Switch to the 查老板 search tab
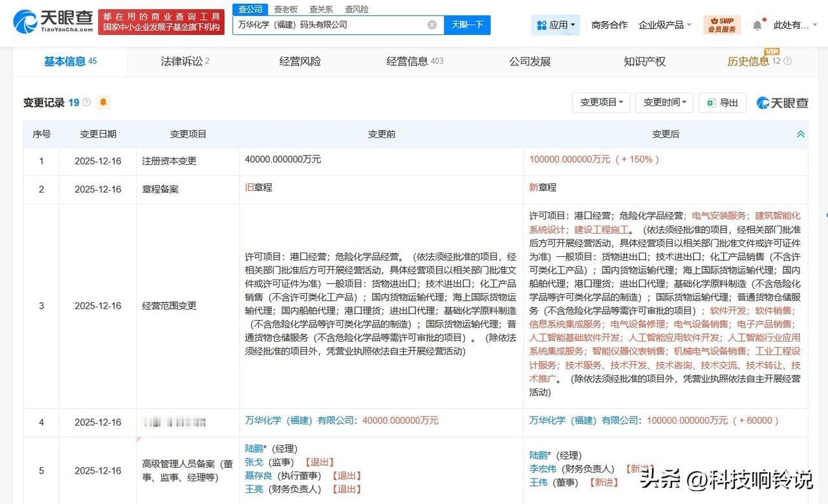 pyautogui.click(x=285, y=9)
